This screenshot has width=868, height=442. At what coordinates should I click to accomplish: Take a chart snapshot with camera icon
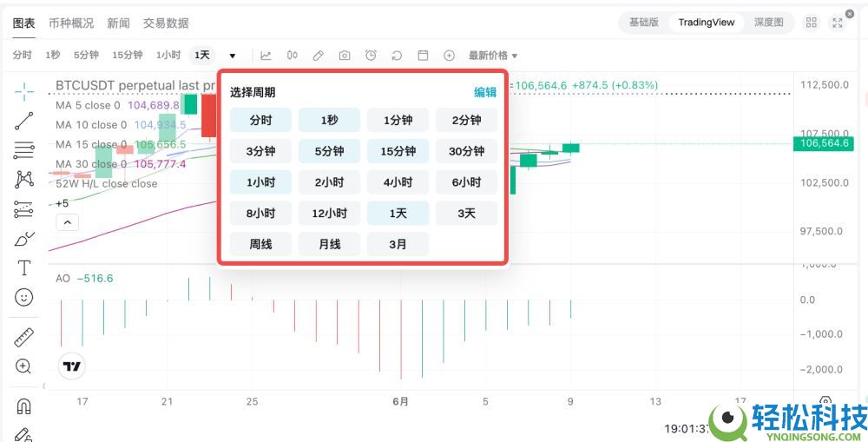(x=345, y=56)
